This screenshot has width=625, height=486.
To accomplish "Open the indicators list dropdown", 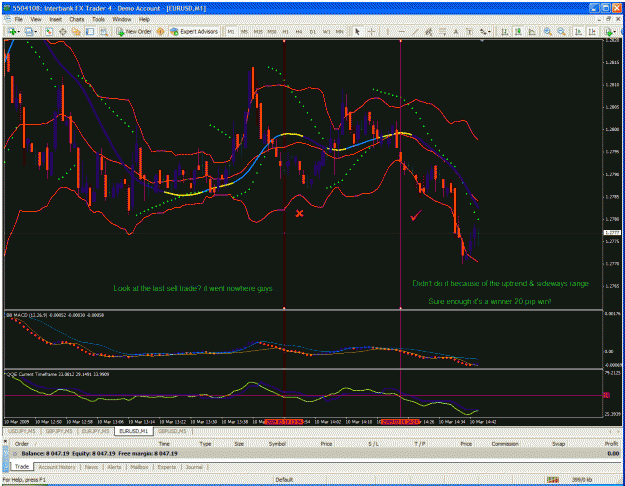I will click(609, 31).
